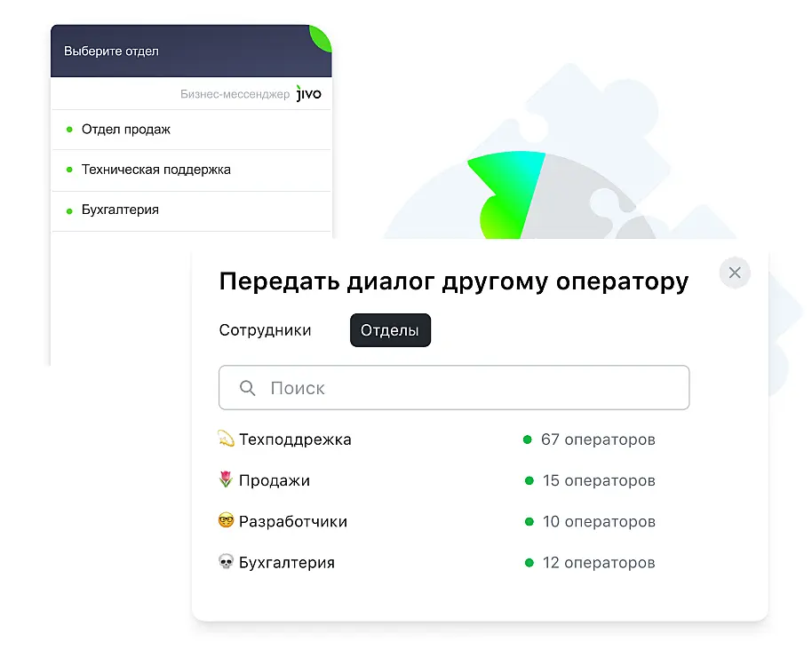Click the 67 операторов count
Screen dimensions: 812x649
598,439
